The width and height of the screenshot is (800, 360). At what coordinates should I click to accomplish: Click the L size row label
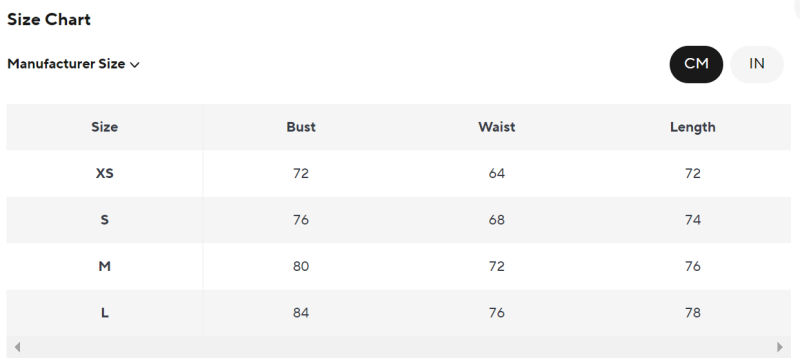105,313
